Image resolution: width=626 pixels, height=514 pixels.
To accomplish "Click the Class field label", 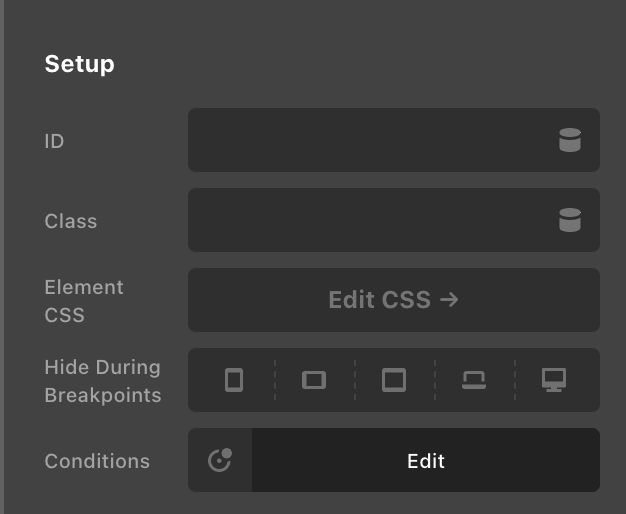I will (x=71, y=221).
